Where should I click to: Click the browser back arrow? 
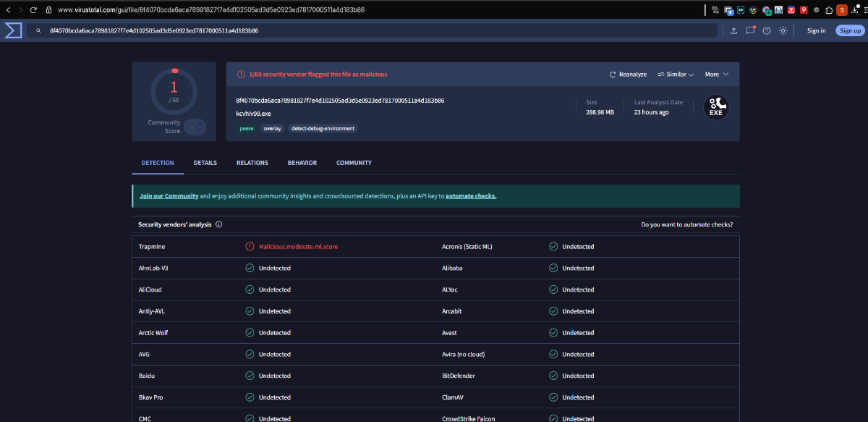[8, 10]
